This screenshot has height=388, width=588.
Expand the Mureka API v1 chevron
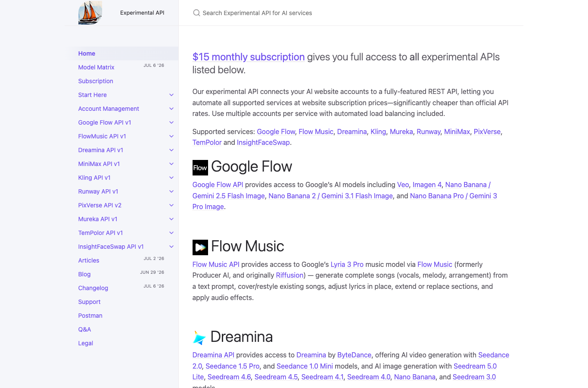click(171, 219)
